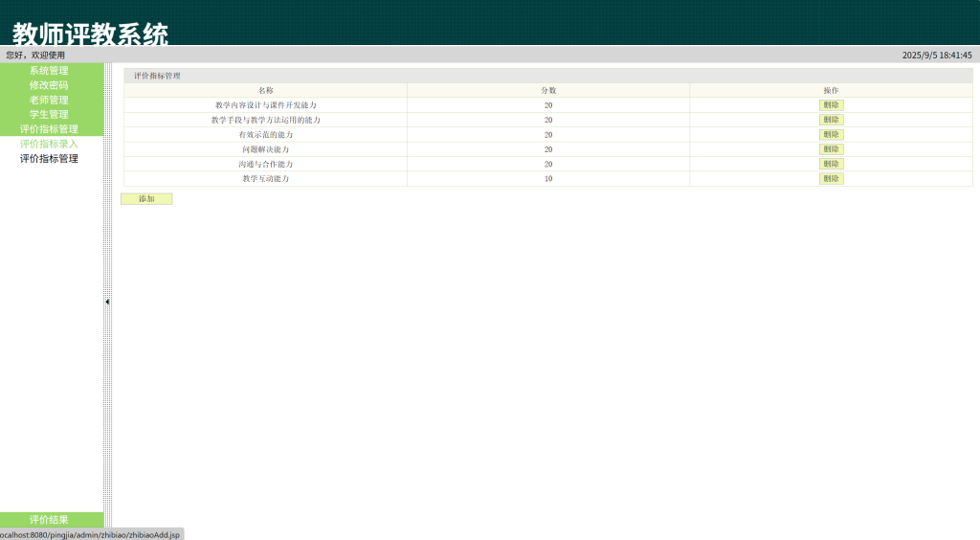Viewport: 980px width, 540px height.
Task: Open the black 评价指标管理 submenu link
Action: point(49,159)
